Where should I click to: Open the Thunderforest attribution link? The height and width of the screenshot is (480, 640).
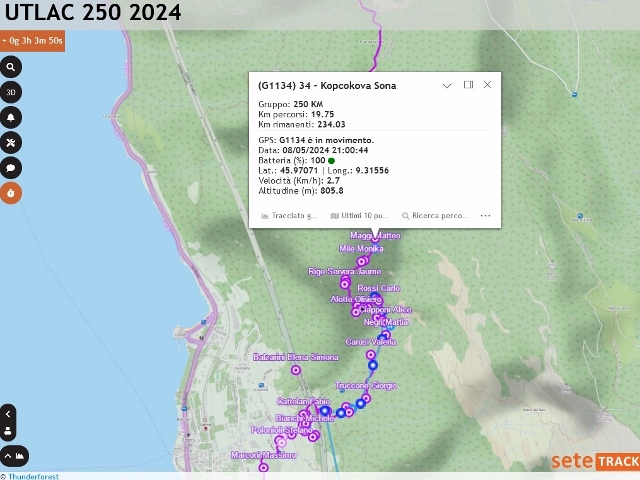click(33, 476)
